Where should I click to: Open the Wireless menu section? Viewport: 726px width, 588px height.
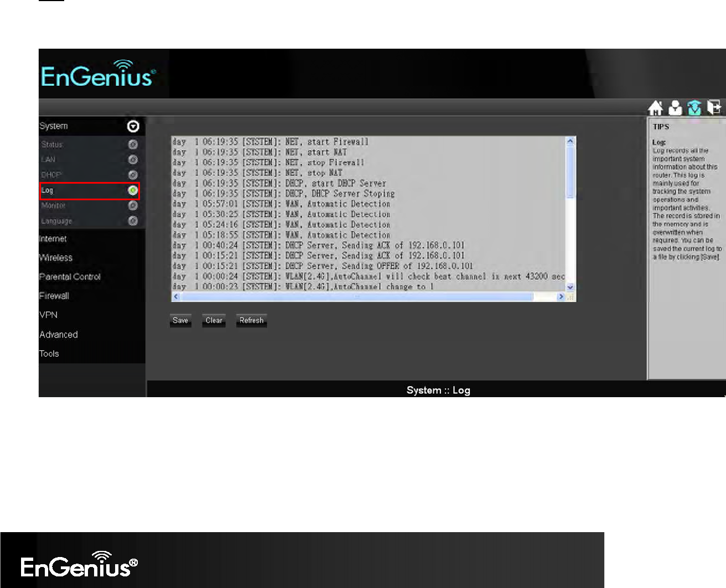pyautogui.click(x=56, y=258)
